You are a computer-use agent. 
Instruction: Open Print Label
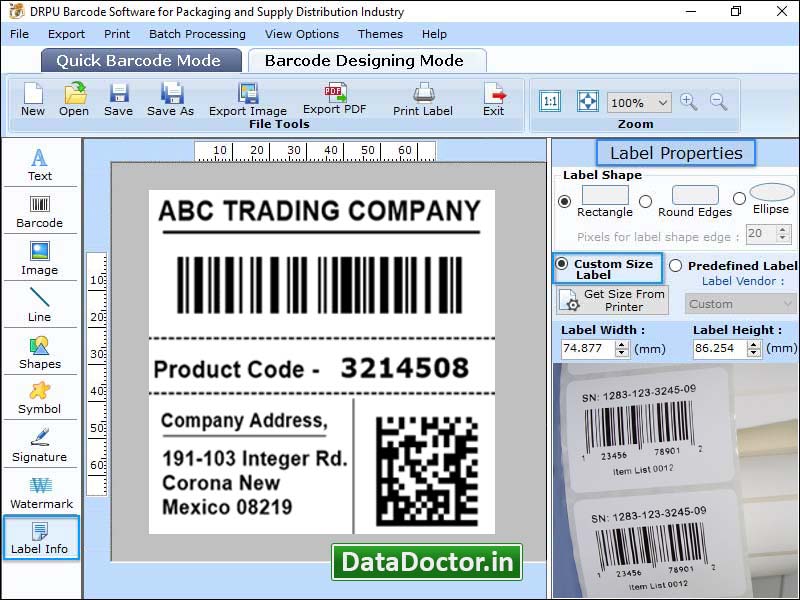click(422, 100)
